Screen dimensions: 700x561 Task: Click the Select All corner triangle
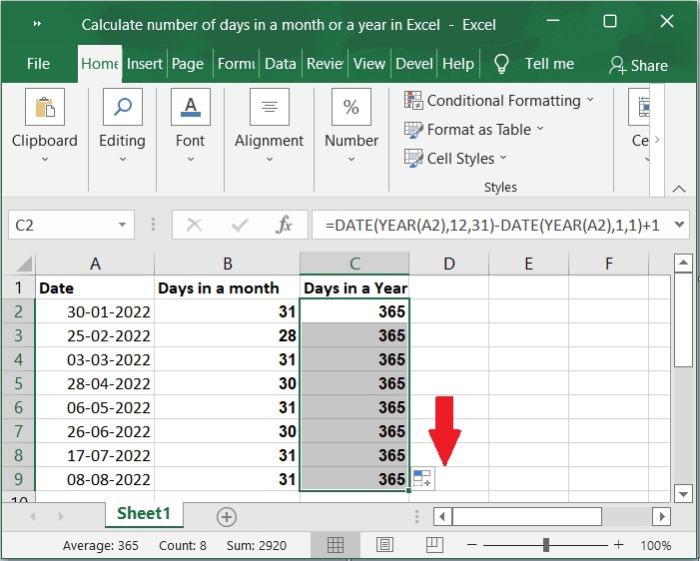tap(24, 263)
